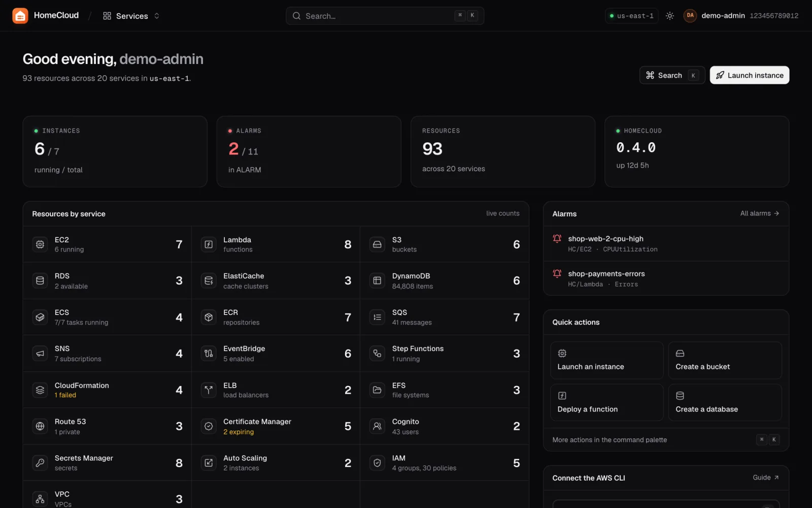This screenshot has width=812, height=508.
Task: Click the S3 buckets icon
Action: pos(377,244)
